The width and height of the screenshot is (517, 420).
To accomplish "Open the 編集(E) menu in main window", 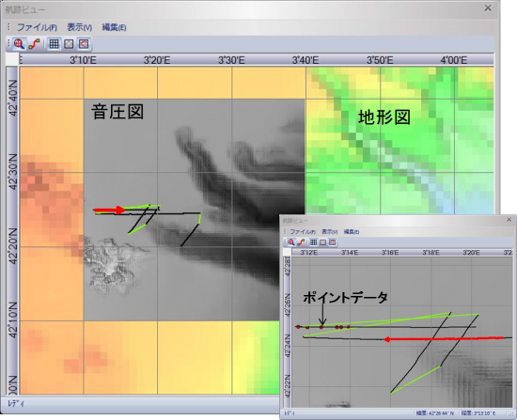I will tap(114, 27).
